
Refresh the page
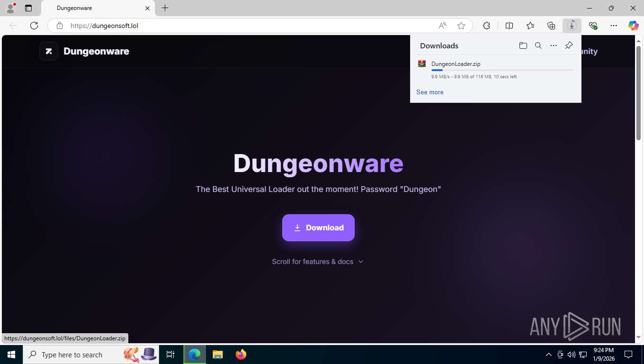(x=34, y=26)
